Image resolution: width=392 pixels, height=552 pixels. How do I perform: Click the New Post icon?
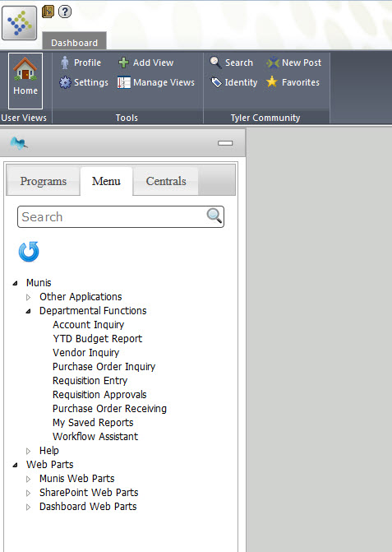pyautogui.click(x=273, y=63)
